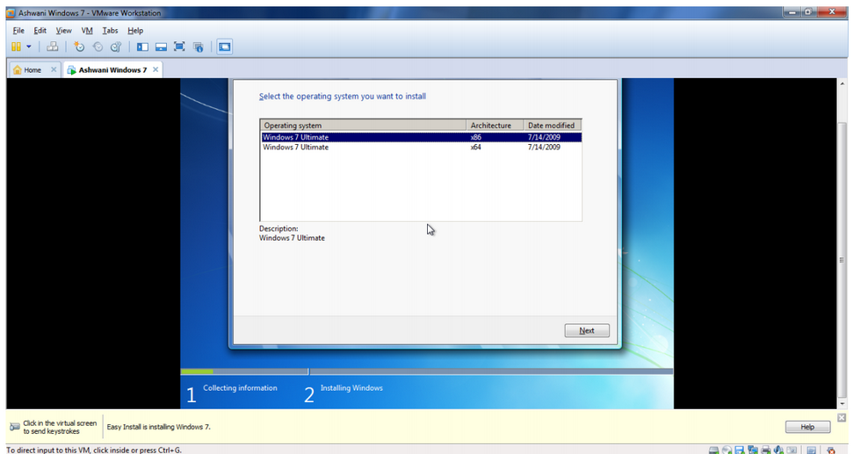
Task: Click the Installing Windows step label
Action: tap(351, 388)
